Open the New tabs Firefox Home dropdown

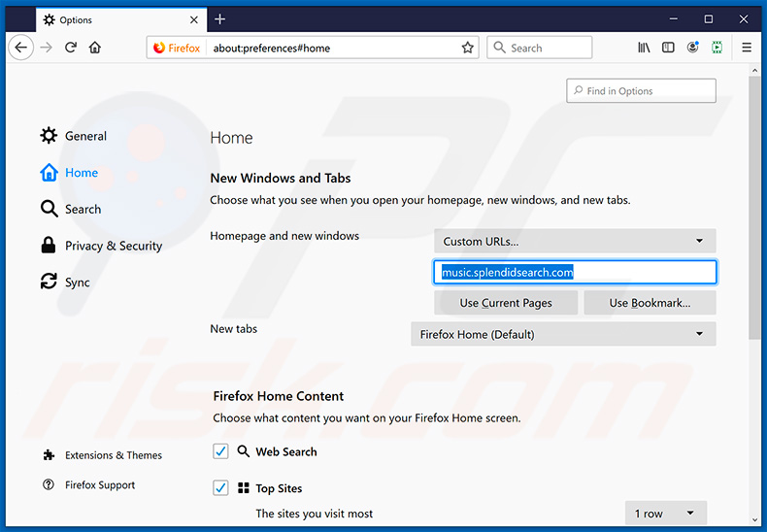563,334
